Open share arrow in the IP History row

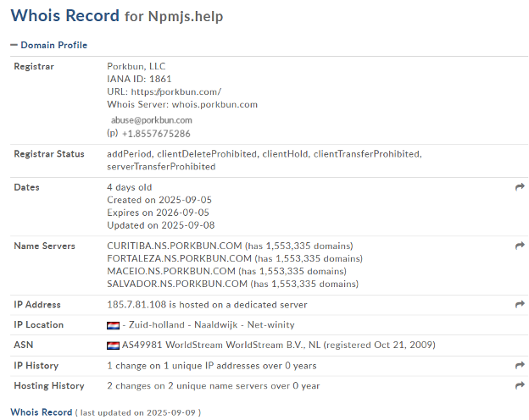520,365
